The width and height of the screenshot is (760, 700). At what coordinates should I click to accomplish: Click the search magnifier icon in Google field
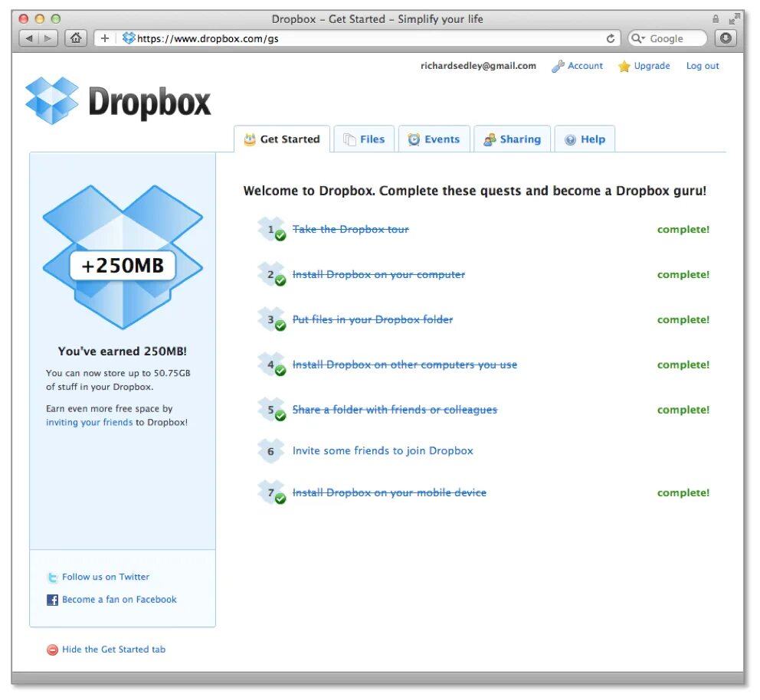637,38
